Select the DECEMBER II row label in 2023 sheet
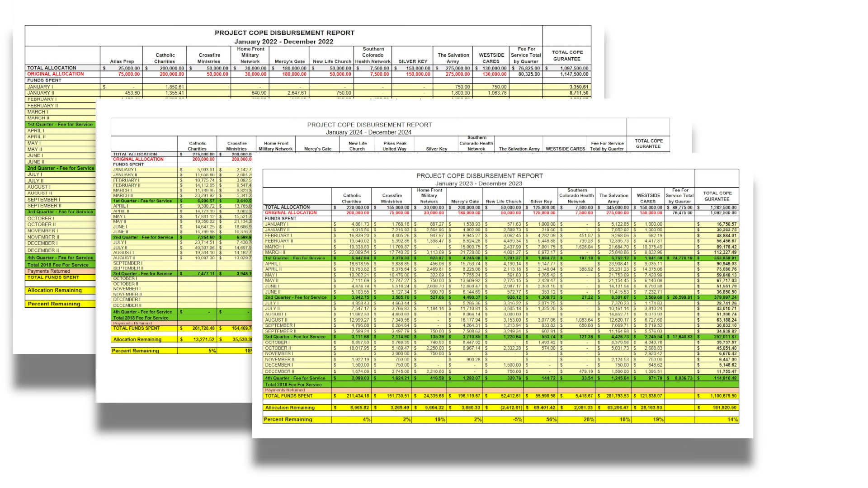The image size is (868, 488). tap(279, 371)
